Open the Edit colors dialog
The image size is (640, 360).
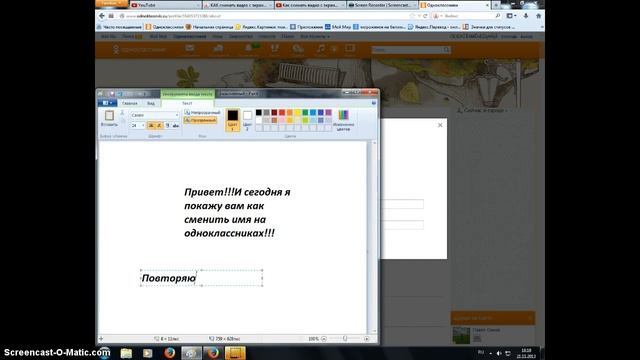tap(343, 120)
